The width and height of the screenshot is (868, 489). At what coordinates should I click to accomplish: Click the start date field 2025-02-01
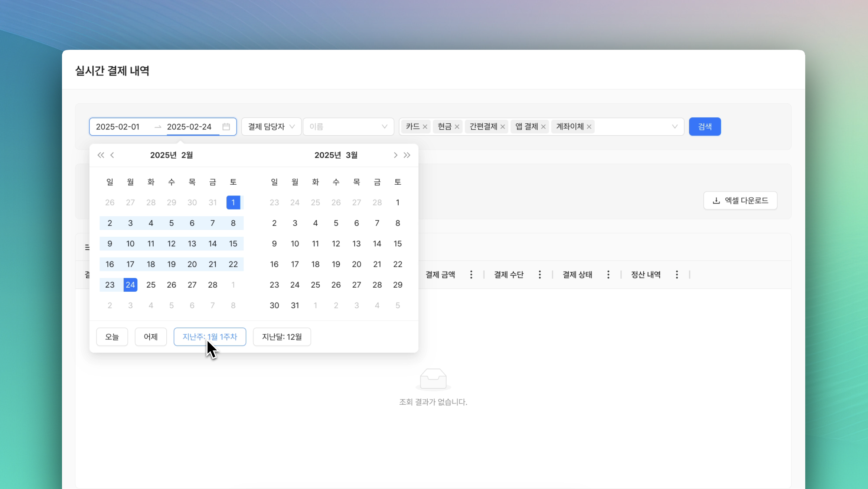(x=118, y=127)
